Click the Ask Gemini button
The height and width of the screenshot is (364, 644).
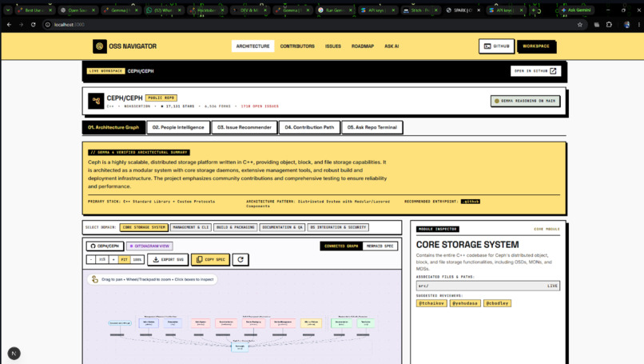point(576,10)
